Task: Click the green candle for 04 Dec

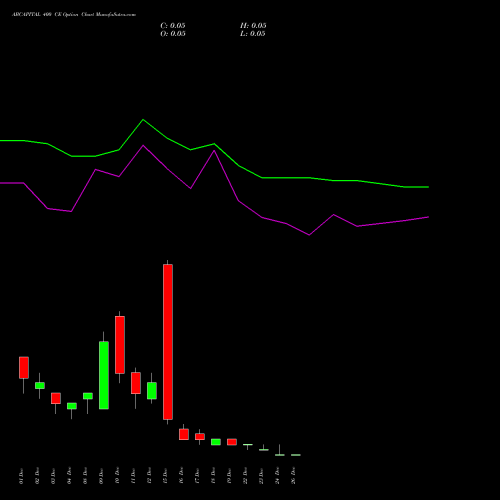Action: [x=72, y=406]
